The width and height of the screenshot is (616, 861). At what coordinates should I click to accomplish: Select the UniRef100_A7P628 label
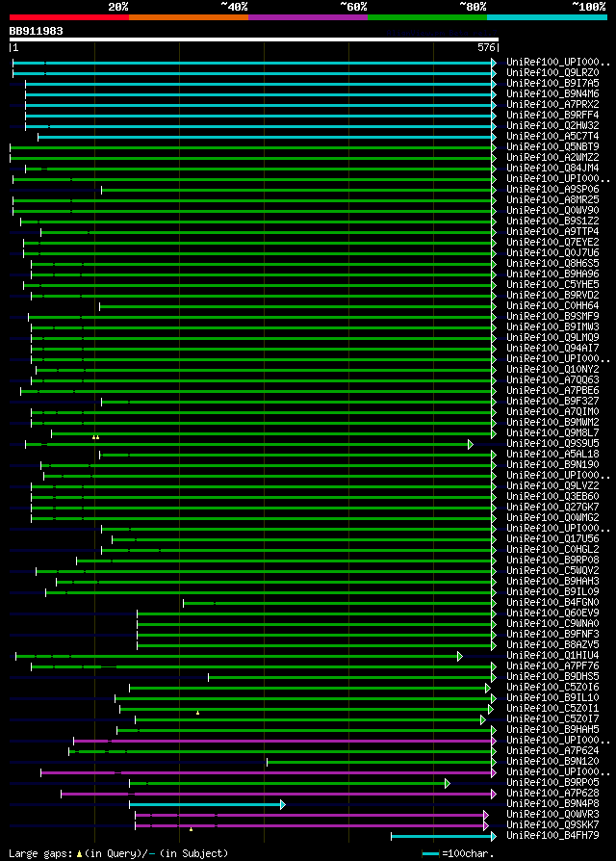tap(552, 794)
